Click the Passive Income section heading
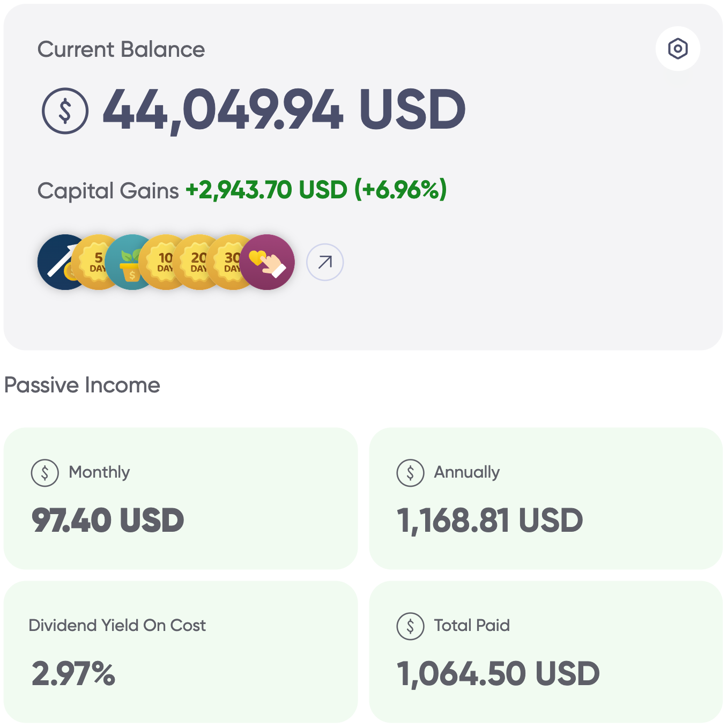Screen dimensions: 727x728 click(x=82, y=385)
